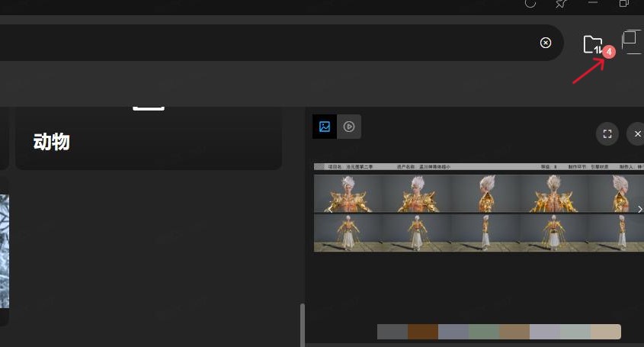644x347 pixels.
Task: Show the previous preview image
Action: tap(330, 209)
